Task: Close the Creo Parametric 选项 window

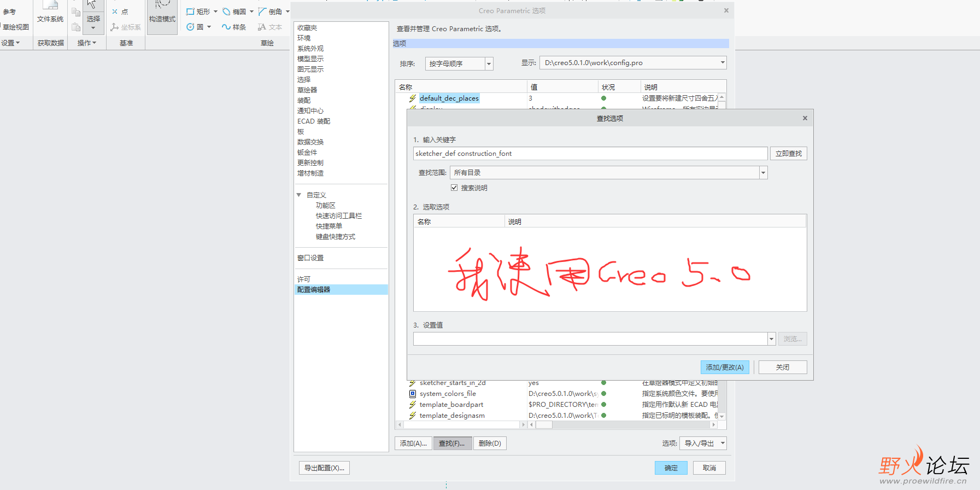Action: pos(726,10)
